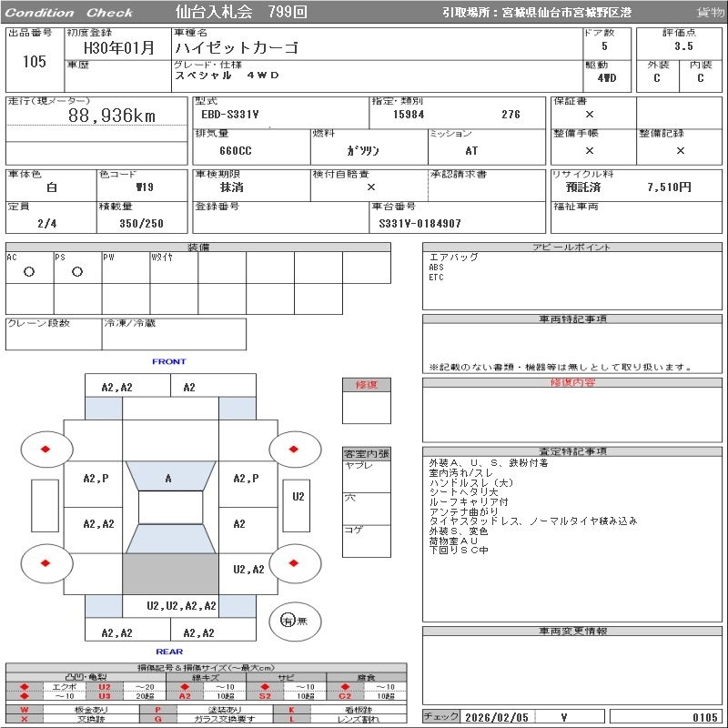Click the front-left wheel red diamond marker

point(45,449)
